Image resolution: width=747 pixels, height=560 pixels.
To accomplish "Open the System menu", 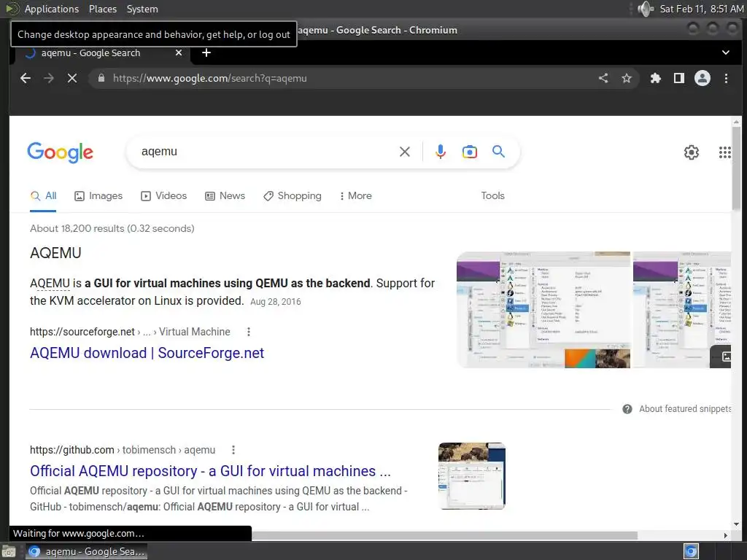I will pos(142,9).
